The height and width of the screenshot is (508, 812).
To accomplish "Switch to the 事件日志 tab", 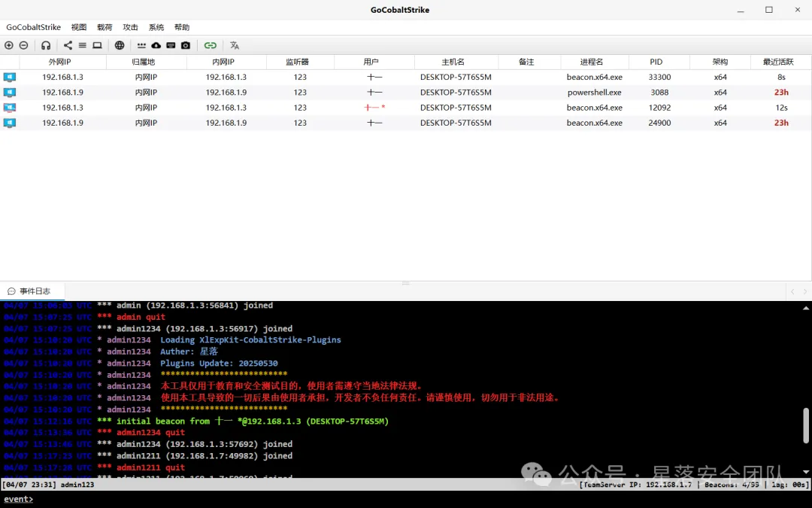I will [32, 291].
